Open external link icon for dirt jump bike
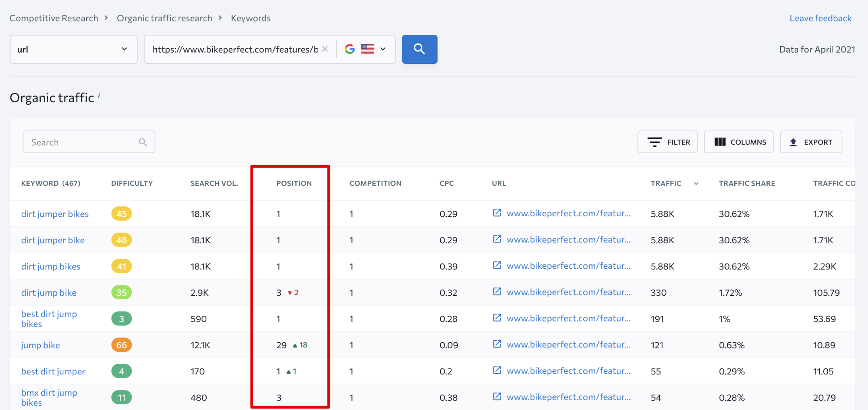This screenshot has height=410, width=868. [497, 291]
